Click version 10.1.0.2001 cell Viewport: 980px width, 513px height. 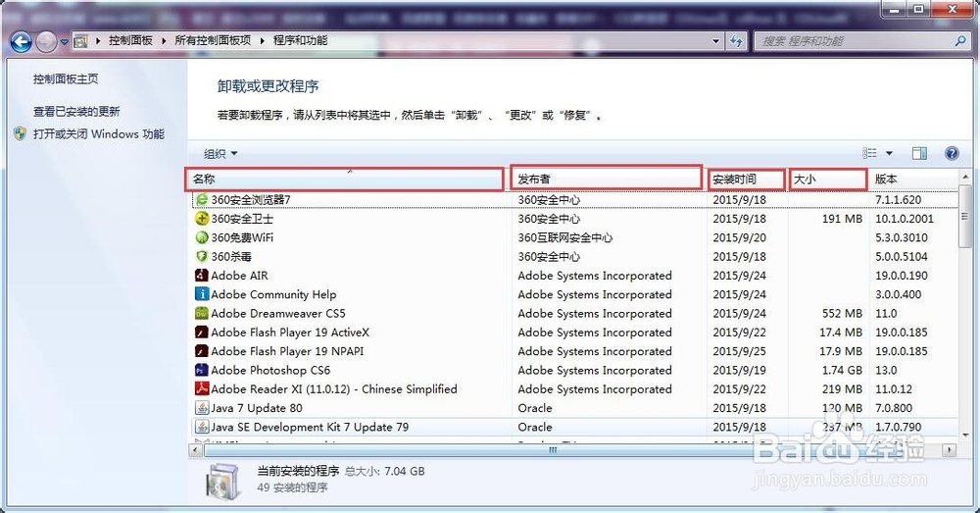point(905,219)
